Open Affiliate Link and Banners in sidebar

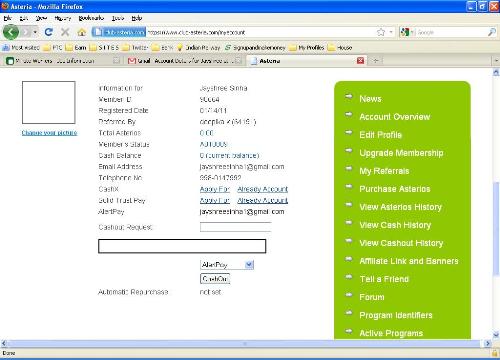click(x=409, y=261)
